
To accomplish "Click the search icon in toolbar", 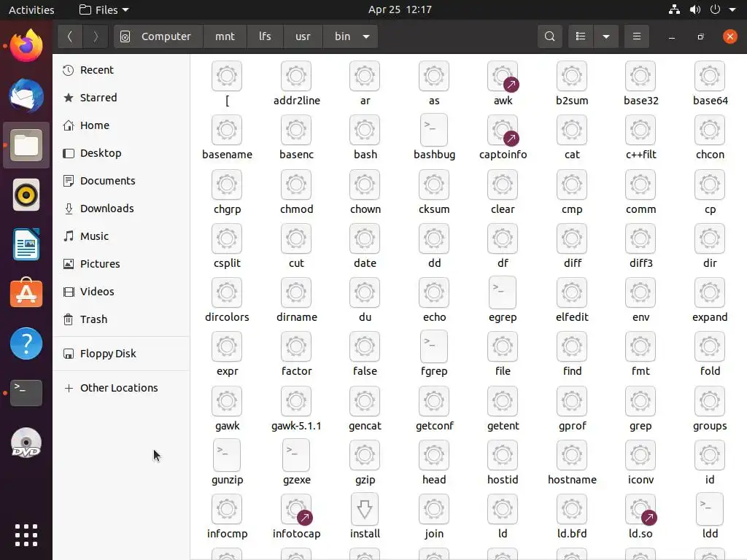I will coord(550,36).
